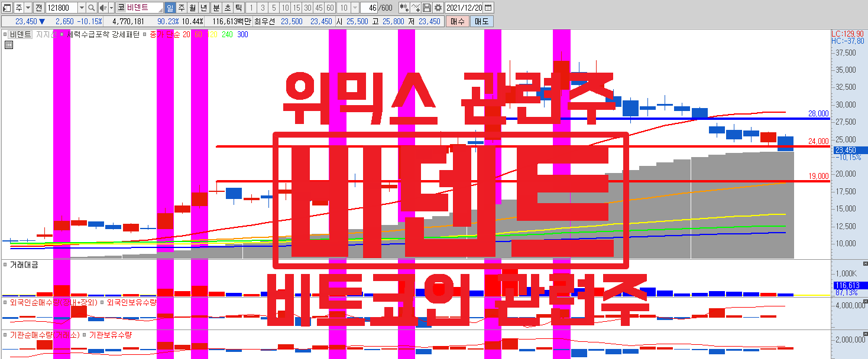Click the 24,000 price line label

click(x=819, y=141)
